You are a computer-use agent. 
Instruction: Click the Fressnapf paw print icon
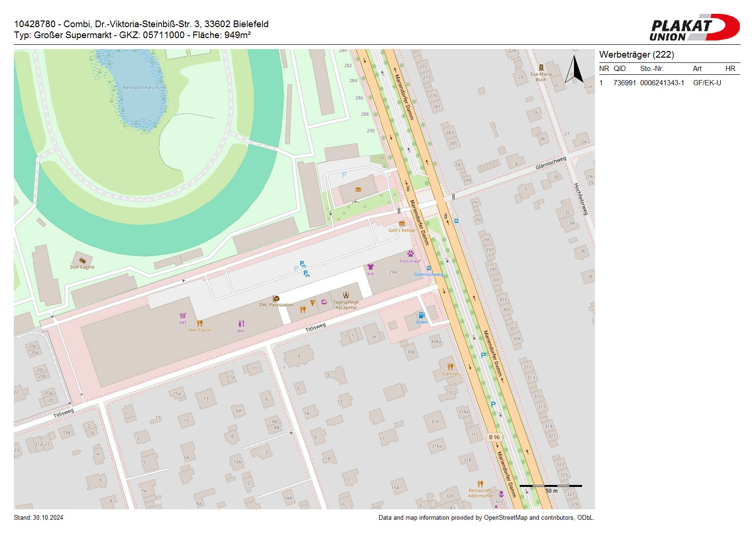pos(410,254)
